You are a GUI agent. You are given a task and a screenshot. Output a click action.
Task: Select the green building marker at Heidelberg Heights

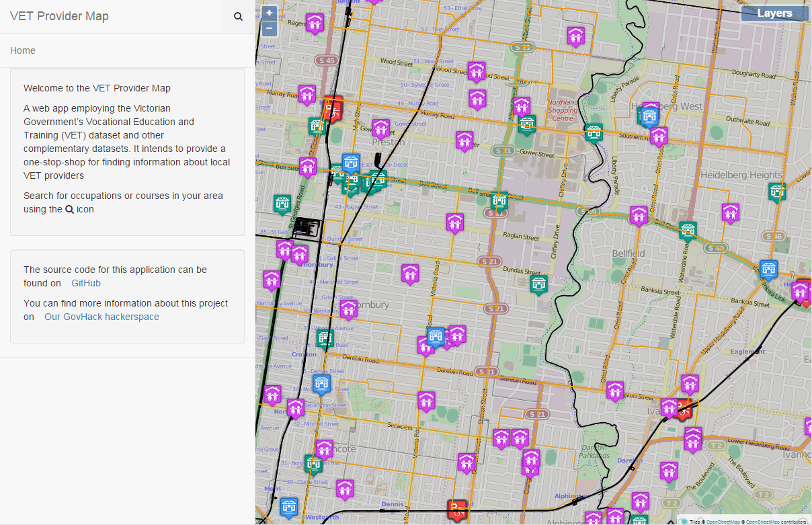click(x=777, y=192)
